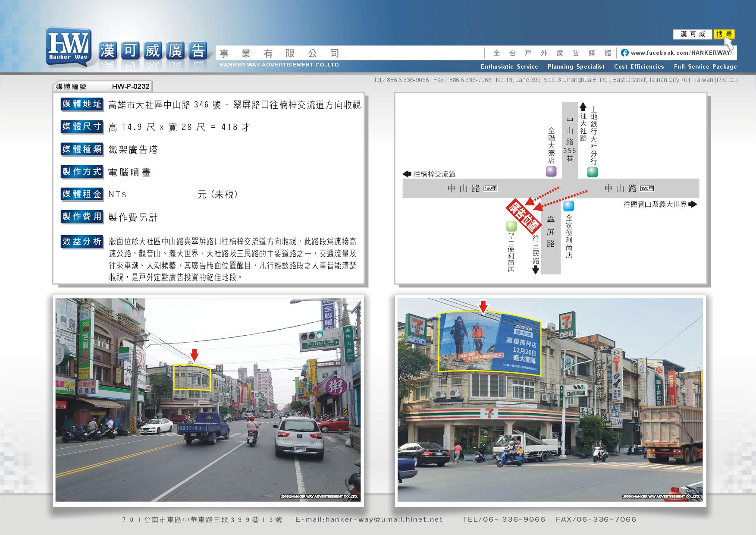Click 製作費另計 text

133,217
